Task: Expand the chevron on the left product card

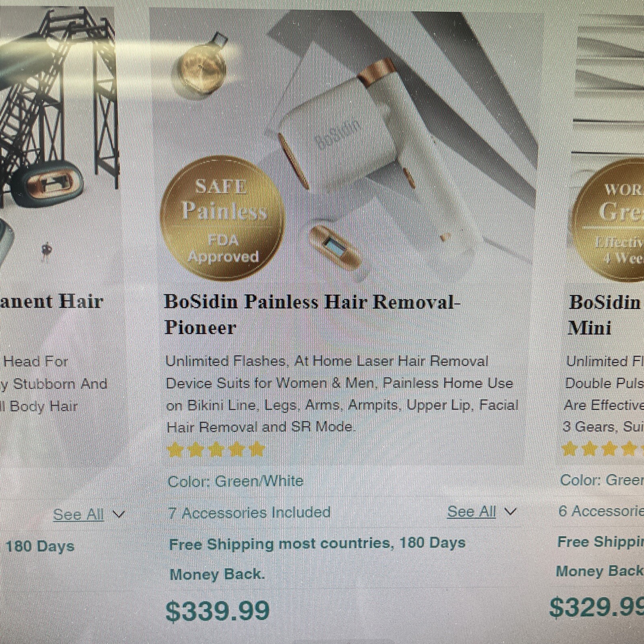Action: point(119,514)
